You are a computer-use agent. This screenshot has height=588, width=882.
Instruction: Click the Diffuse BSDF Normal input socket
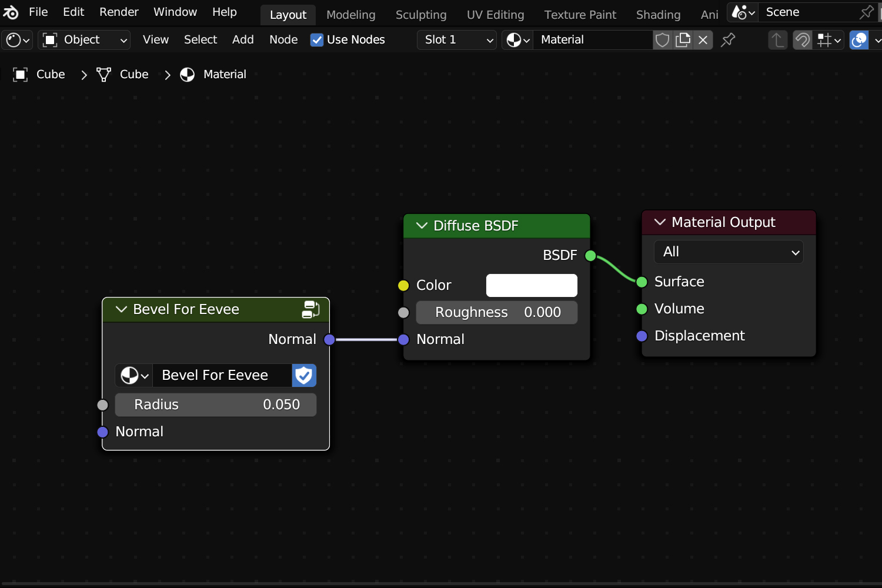pos(403,340)
